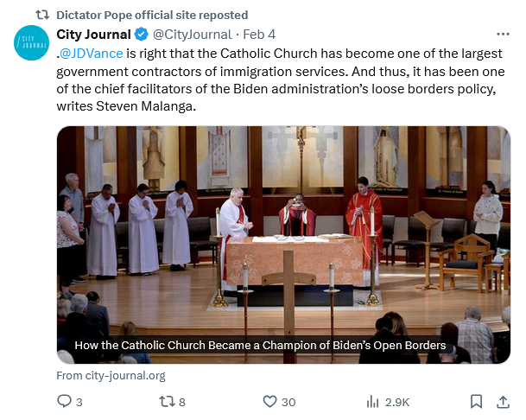This screenshot has height=420, width=526.
Task: Click the repost arrows icon above tweet
Action: (41, 15)
